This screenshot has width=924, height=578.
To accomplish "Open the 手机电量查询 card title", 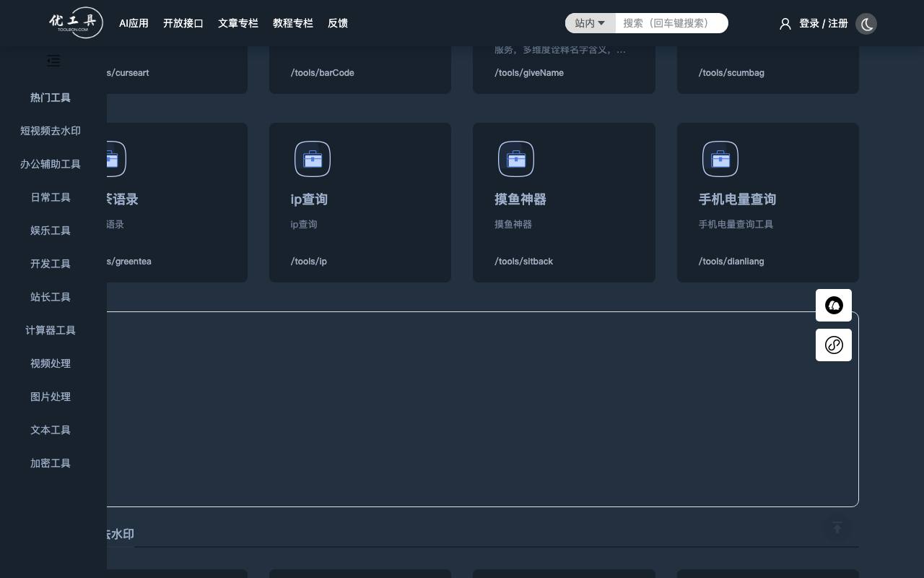I will pos(737,199).
